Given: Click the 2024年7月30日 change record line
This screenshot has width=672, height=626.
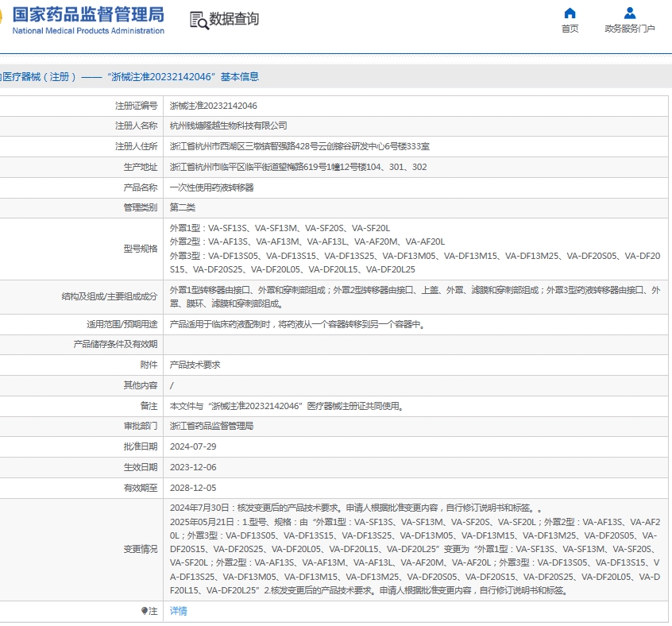Looking at the screenshot, I should pyautogui.click(x=356, y=508).
